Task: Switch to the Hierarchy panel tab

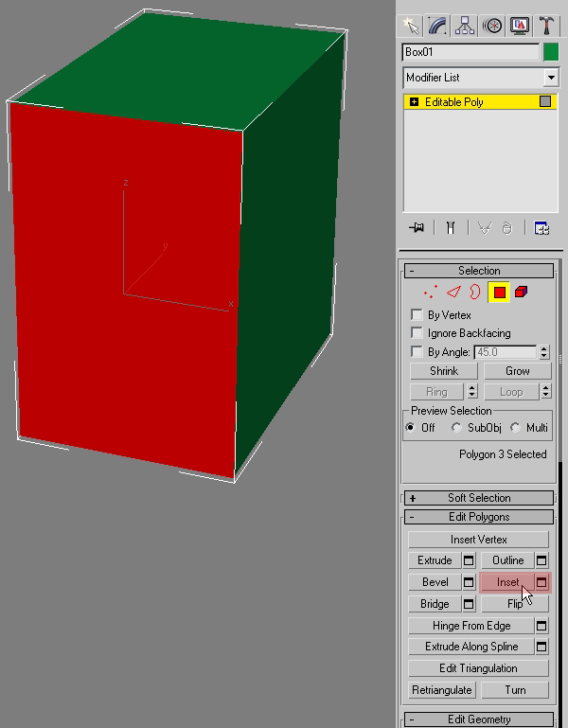Action: tap(465, 25)
